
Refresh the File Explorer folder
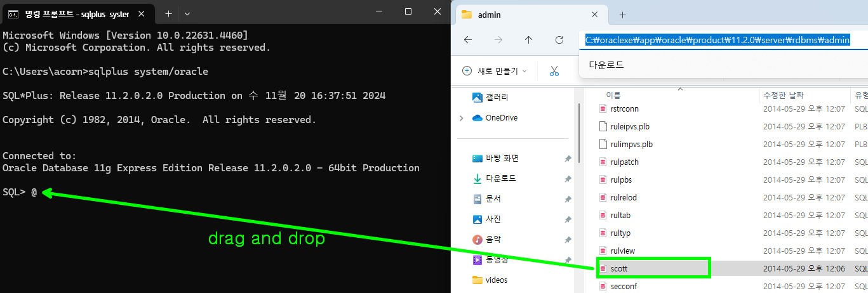(559, 40)
